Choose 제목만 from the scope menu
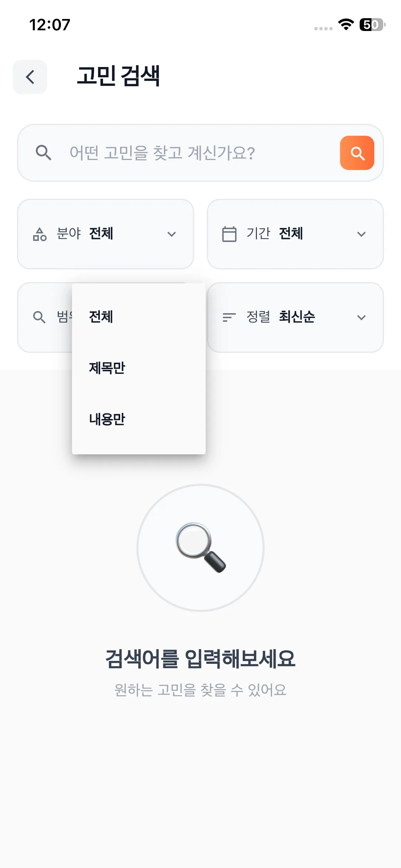401x868 pixels. coord(107,368)
